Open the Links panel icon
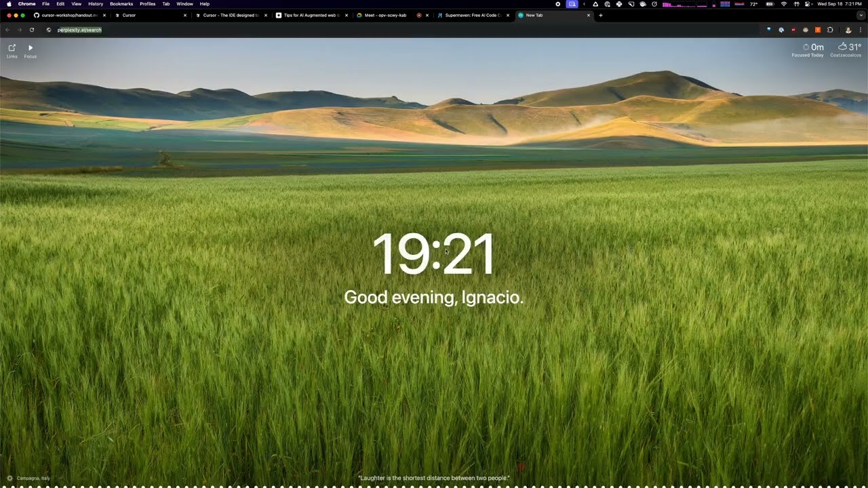868x488 pixels. (x=12, y=48)
